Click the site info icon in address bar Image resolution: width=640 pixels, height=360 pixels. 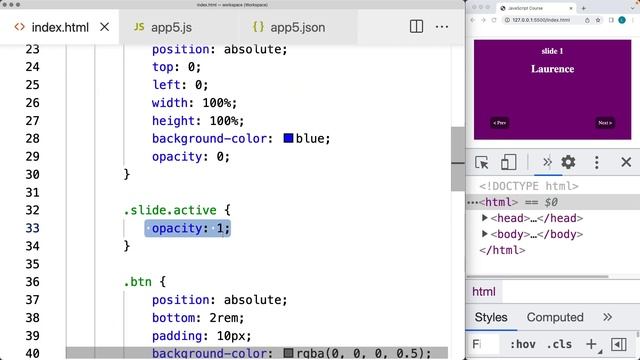pyautogui.click(x=507, y=20)
